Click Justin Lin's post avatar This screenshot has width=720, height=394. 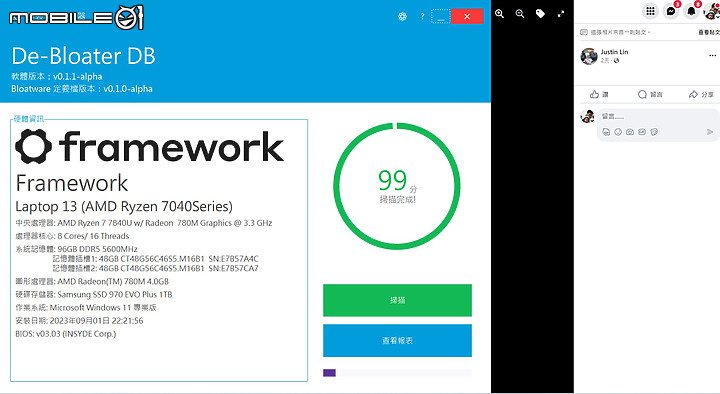click(589, 56)
